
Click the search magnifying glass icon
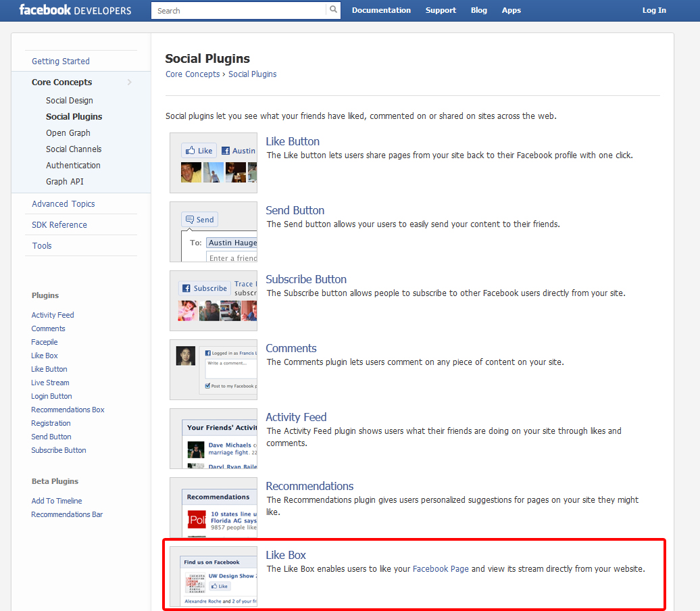[x=332, y=10]
